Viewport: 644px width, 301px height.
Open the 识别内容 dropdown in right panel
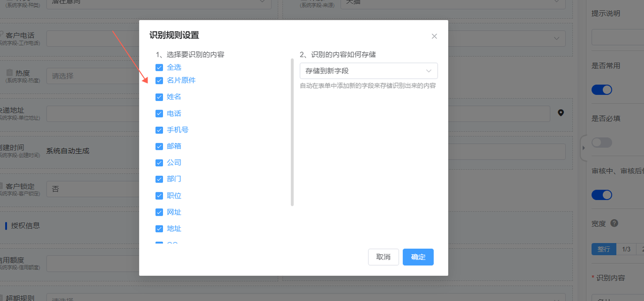pyautogui.click(x=618, y=297)
